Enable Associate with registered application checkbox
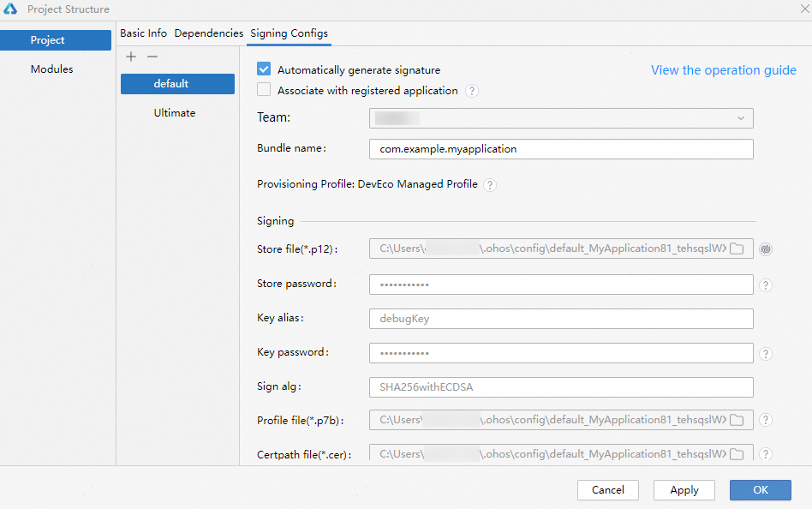The width and height of the screenshot is (812, 509). [265, 90]
